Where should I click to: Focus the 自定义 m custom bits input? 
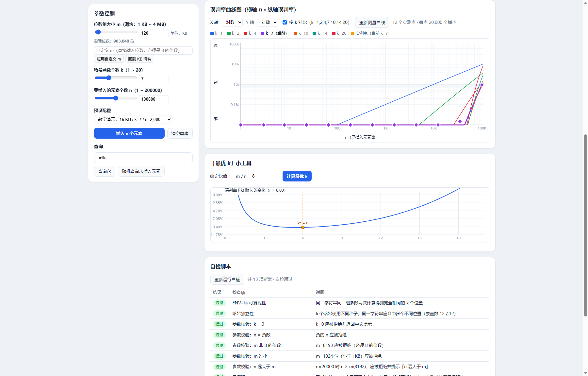[x=143, y=50]
